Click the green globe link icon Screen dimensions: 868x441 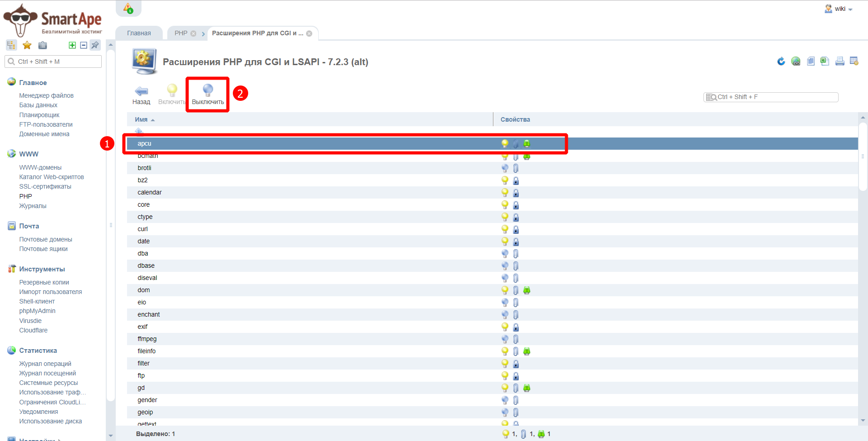(x=796, y=62)
